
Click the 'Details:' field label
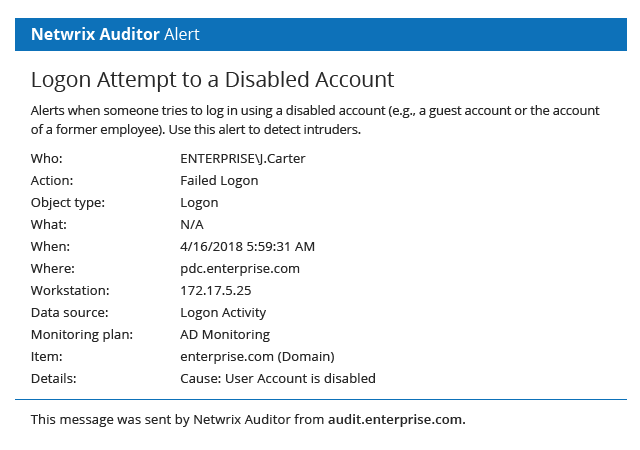pyautogui.click(x=53, y=378)
